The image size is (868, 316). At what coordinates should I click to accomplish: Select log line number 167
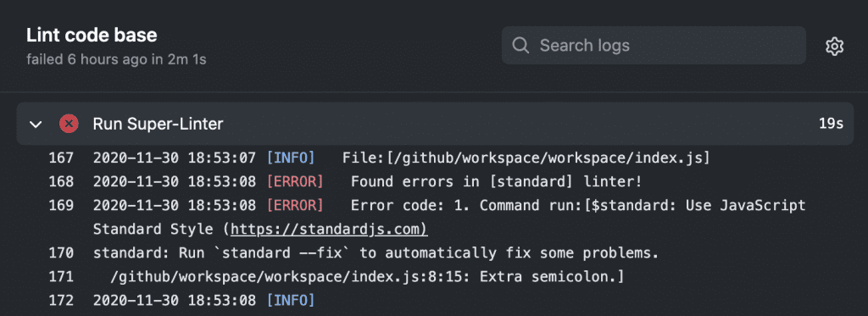61,158
